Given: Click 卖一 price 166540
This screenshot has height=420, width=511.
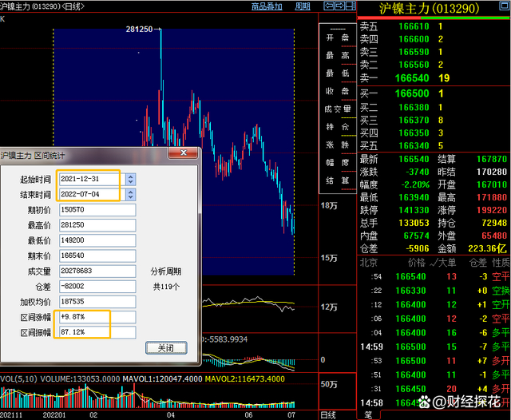Looking at the screenshot, I should [412, 78].
